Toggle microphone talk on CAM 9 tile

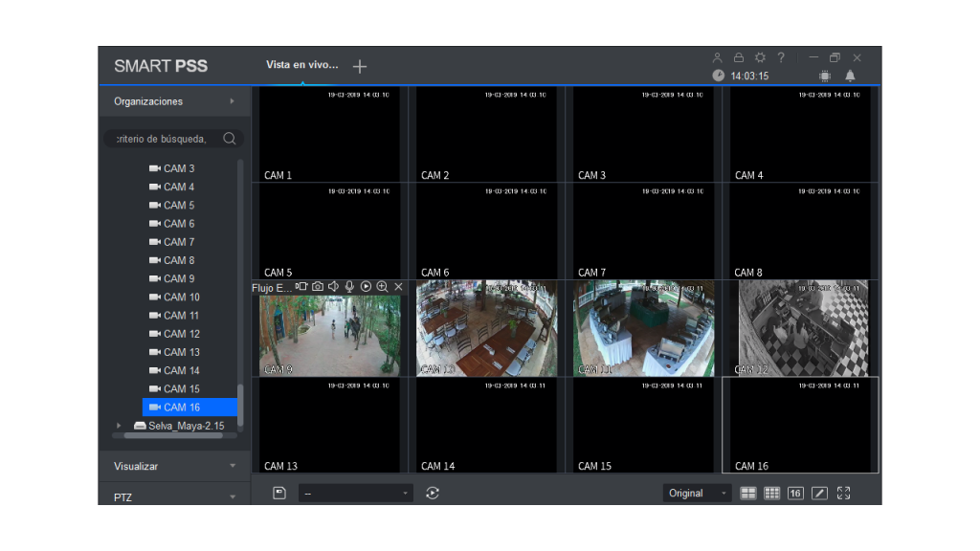(x=349, y=287)
